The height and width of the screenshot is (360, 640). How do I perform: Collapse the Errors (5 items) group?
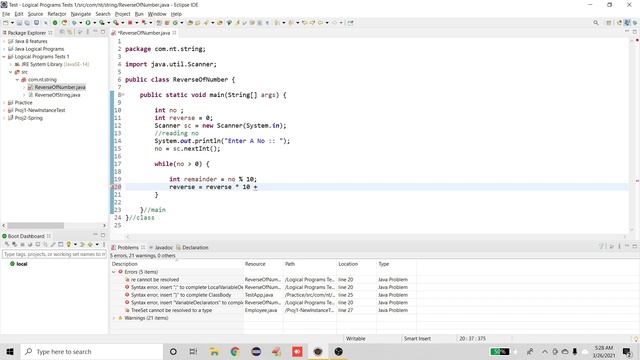point(114,272)
